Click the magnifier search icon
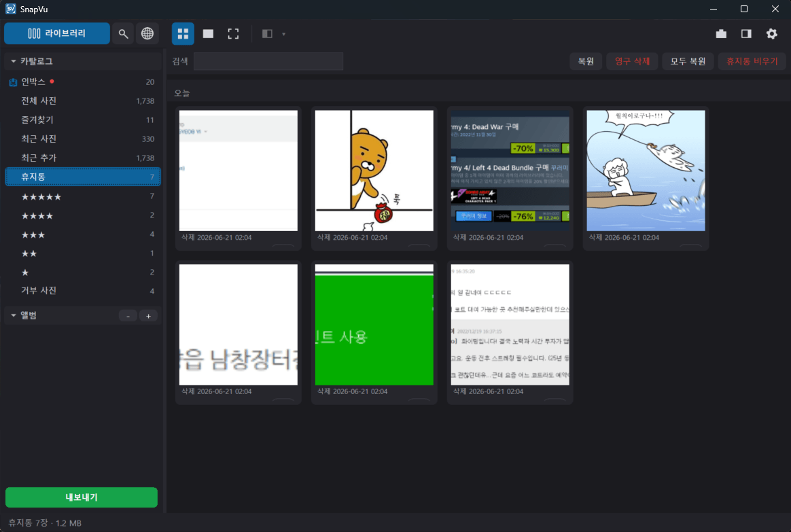Screen dimensions: 791x532 (123, 33)
